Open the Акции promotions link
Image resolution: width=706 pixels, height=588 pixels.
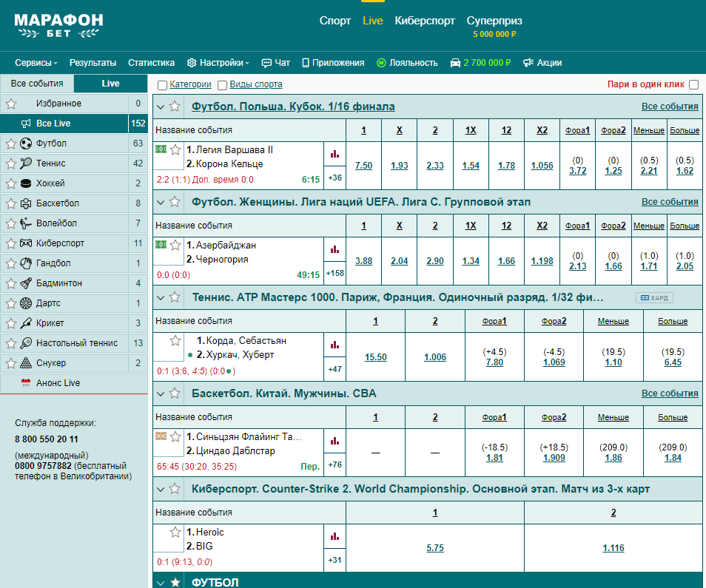coord(542,63)
